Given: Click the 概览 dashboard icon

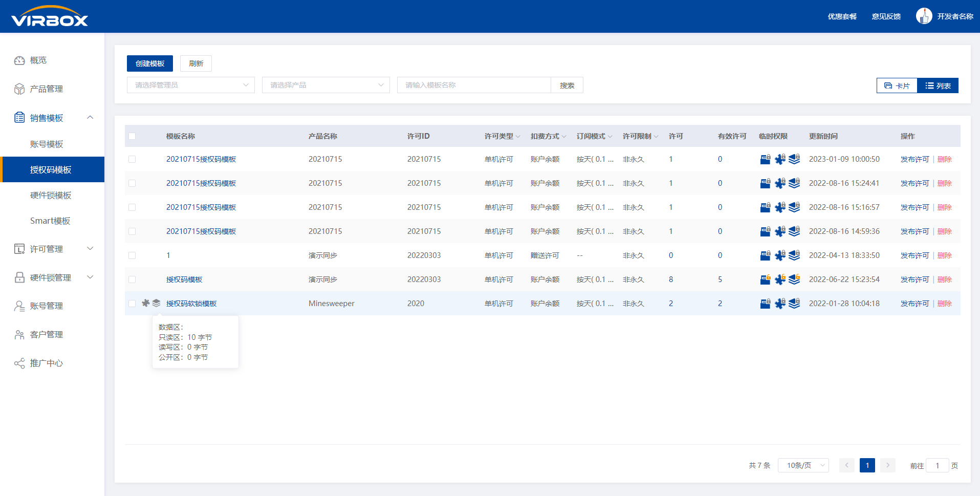Looking at the screenshot, I should 19,60.
